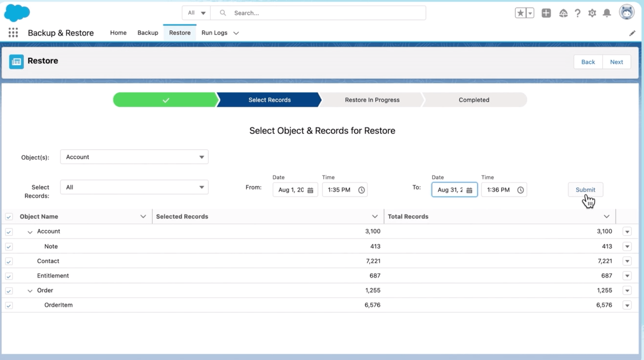Toggle the select-all header checkbox
The image size is (644, 360).
(x=9, y=217)
